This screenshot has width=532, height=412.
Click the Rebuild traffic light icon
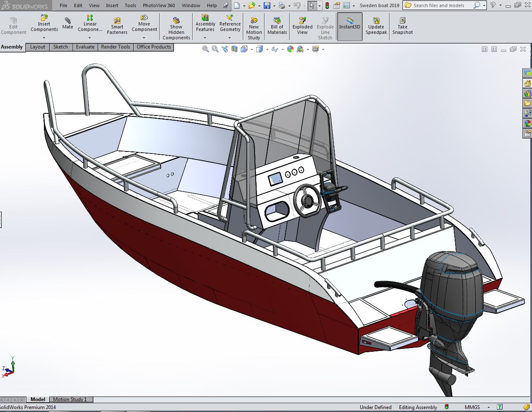[x=327, y=5]
